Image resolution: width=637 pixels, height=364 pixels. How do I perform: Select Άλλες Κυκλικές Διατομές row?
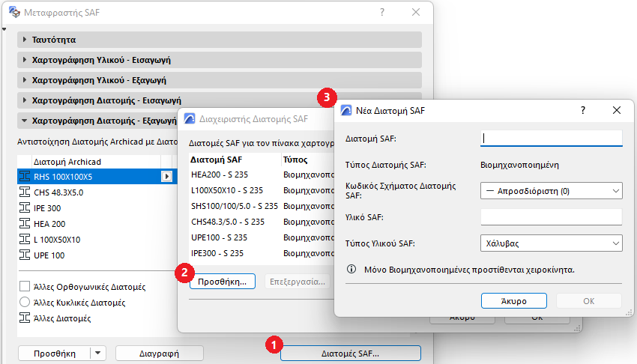[97, 303]
